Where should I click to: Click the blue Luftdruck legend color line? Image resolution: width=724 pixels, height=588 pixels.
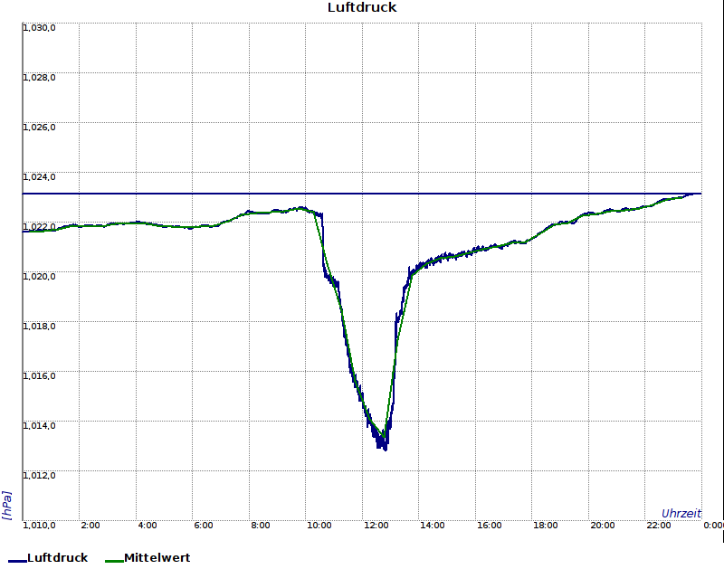[17, 561]
